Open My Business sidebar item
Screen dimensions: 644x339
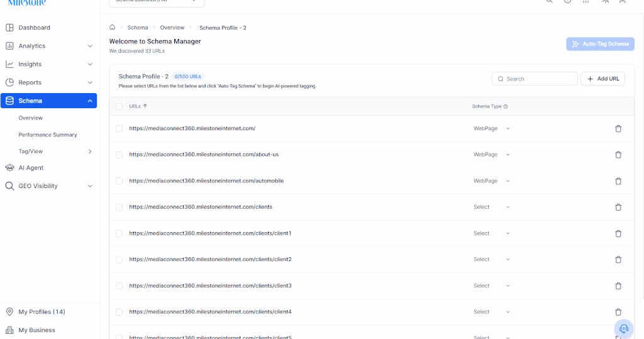(x=36, y=330)
